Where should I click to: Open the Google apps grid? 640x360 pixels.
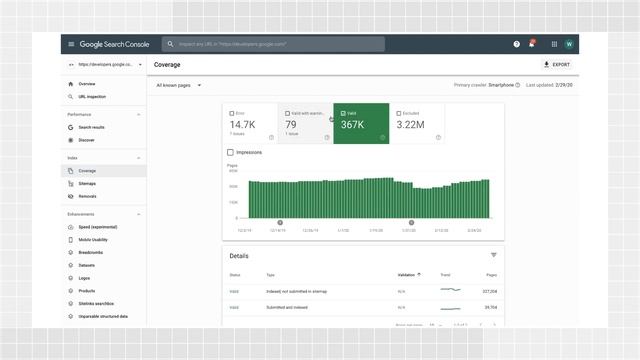(x=554, y=44)
